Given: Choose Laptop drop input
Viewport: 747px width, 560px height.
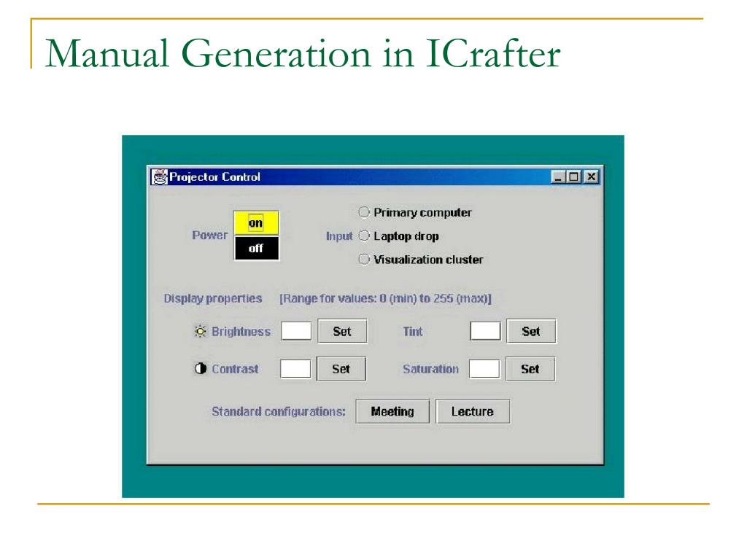Looking at the screenshot, I should [364, 236].
